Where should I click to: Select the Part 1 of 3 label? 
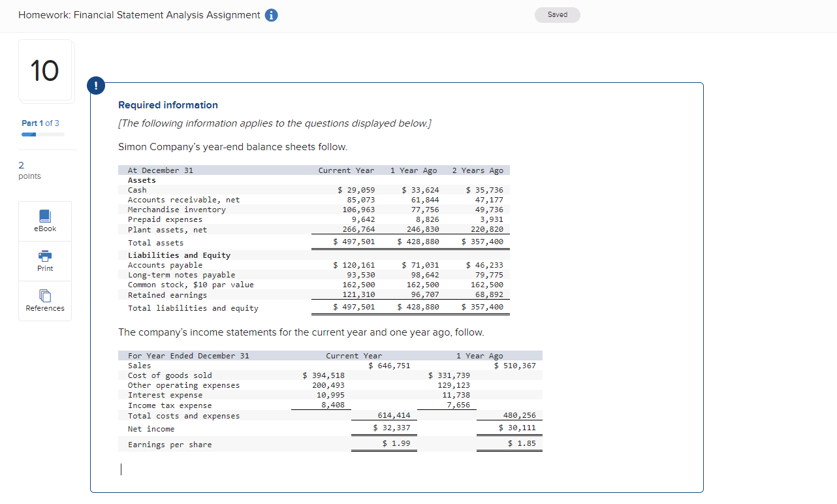pyautogui.click(x=40, y=123)
